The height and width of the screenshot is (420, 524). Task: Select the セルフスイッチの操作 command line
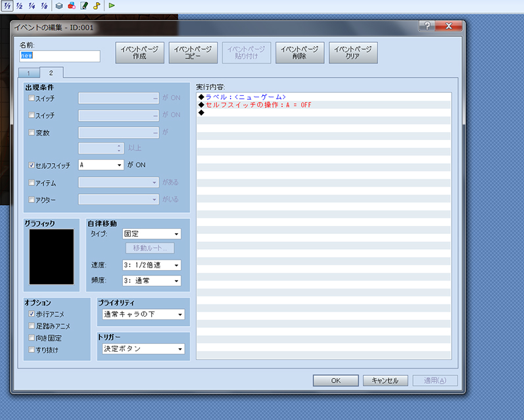point(324,105)
